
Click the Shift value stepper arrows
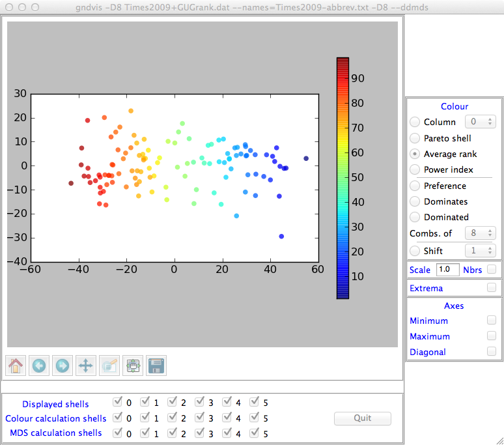pos(490,250)
